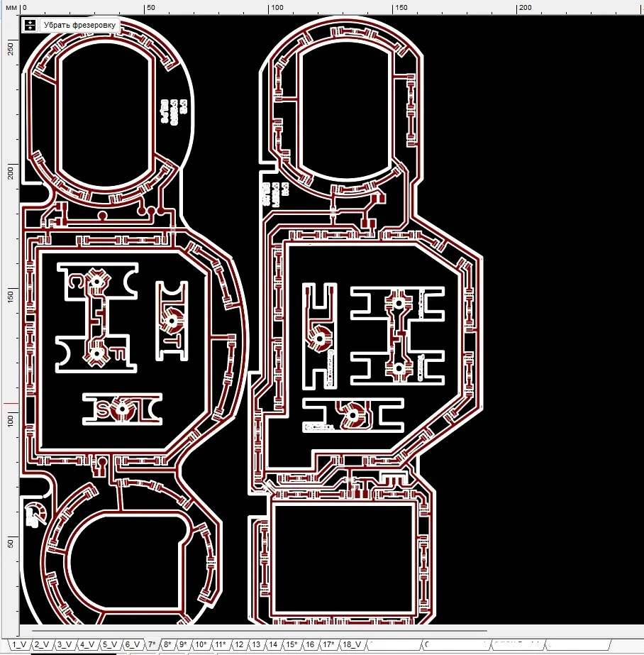Screen dimensions: 644x655
Task: Select the 7* tab
Action: 151,645
